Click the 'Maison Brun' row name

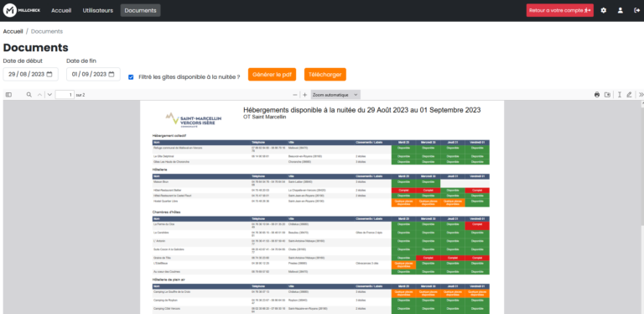click(x=161, y=181)
